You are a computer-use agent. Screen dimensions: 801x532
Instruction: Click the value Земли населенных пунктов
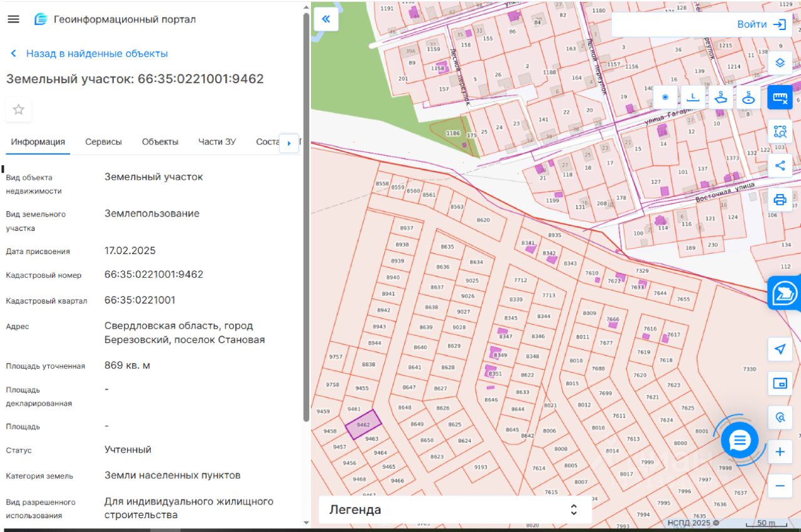point(173,476)
